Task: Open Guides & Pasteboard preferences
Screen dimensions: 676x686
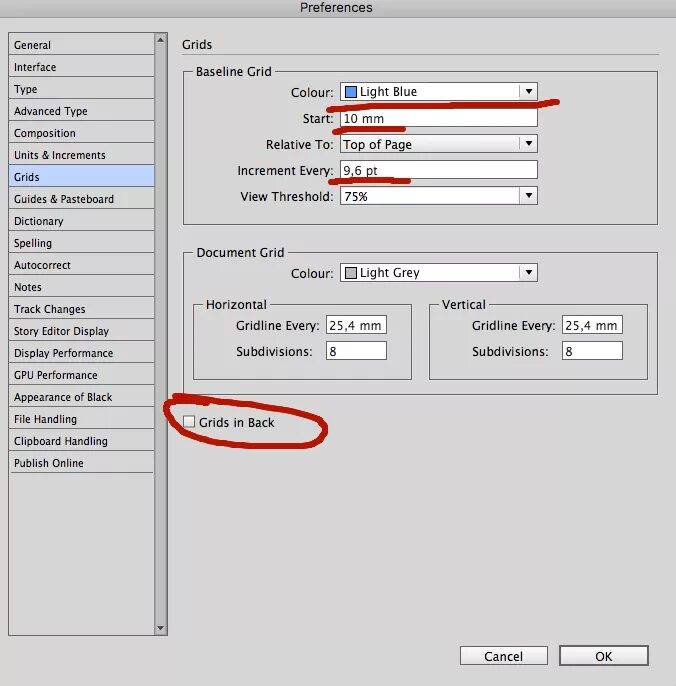Action: click(x=81, y=199)
